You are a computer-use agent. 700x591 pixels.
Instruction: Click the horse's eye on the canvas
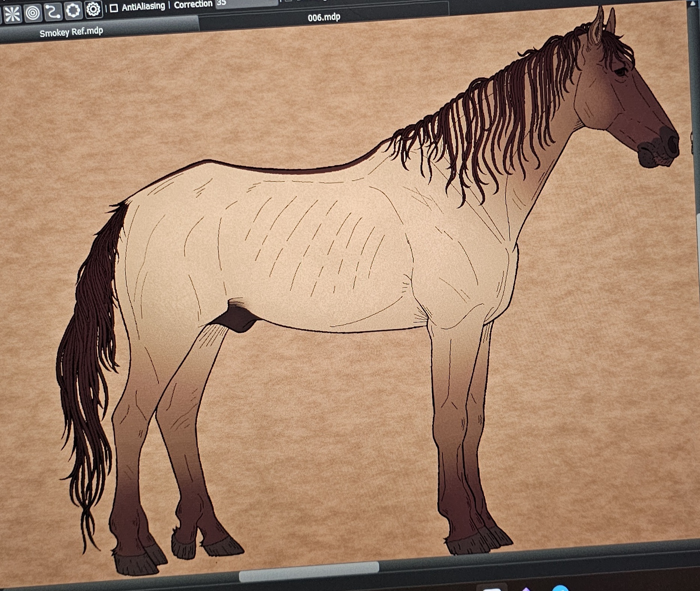tap(621, 71)
